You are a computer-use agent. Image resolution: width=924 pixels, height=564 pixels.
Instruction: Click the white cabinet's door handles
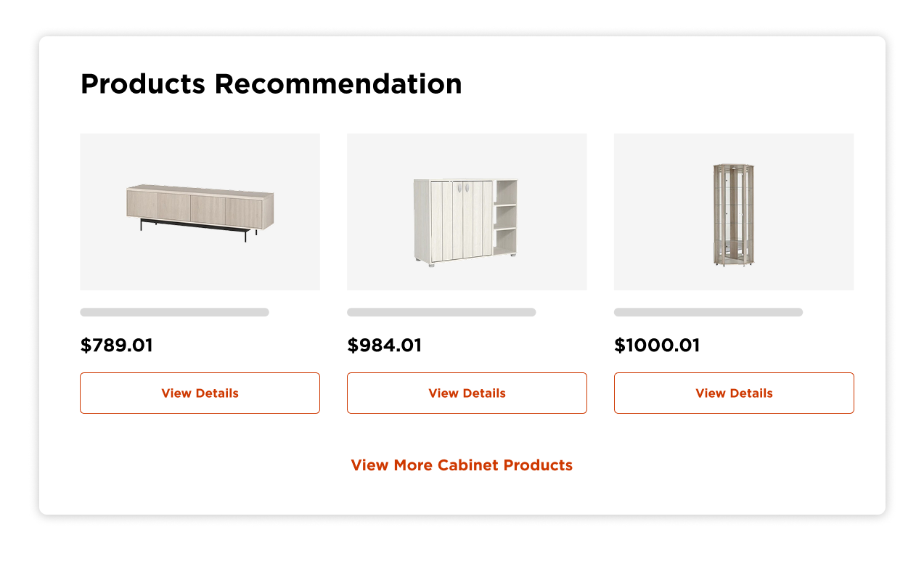pos(463,188)
